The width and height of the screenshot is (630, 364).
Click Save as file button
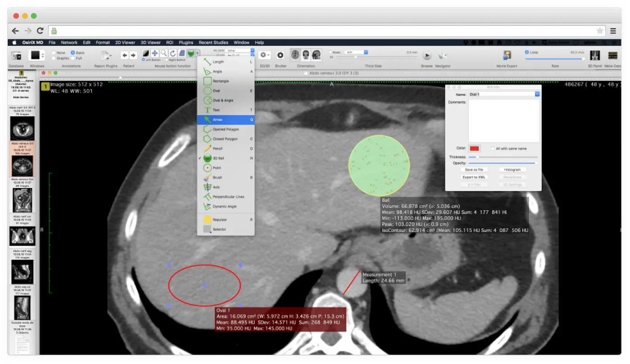pyautogui.click(x=474, y=170)
